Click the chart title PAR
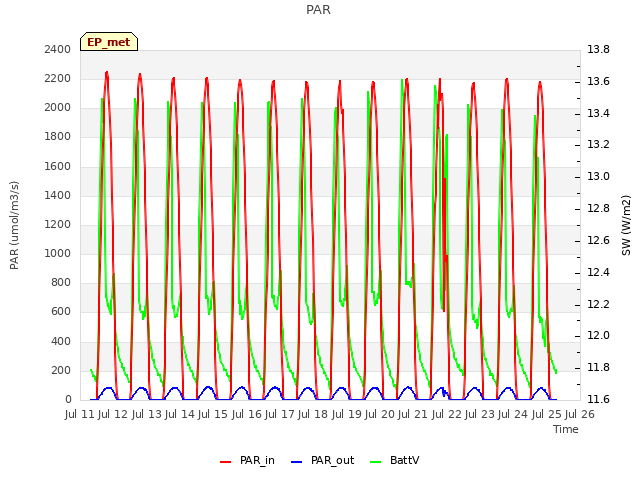Viewport: 640px width, 480px height. tap(318, 9)
